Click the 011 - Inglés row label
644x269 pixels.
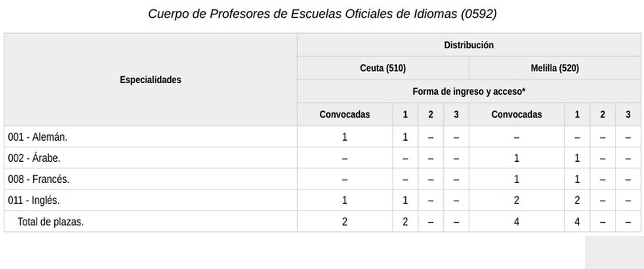[x=34, y=200]
